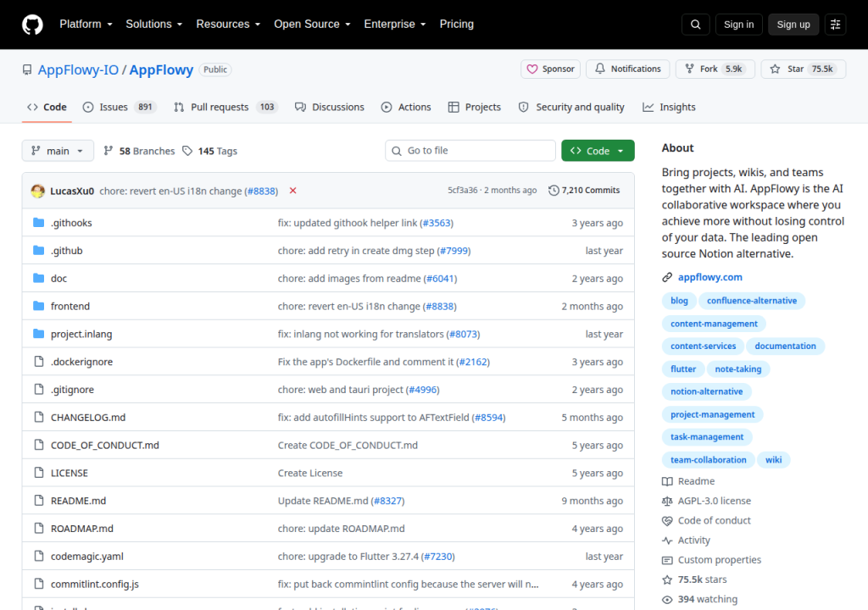Click the Notifications bell button
868x610 pixels.
(628, 69)
